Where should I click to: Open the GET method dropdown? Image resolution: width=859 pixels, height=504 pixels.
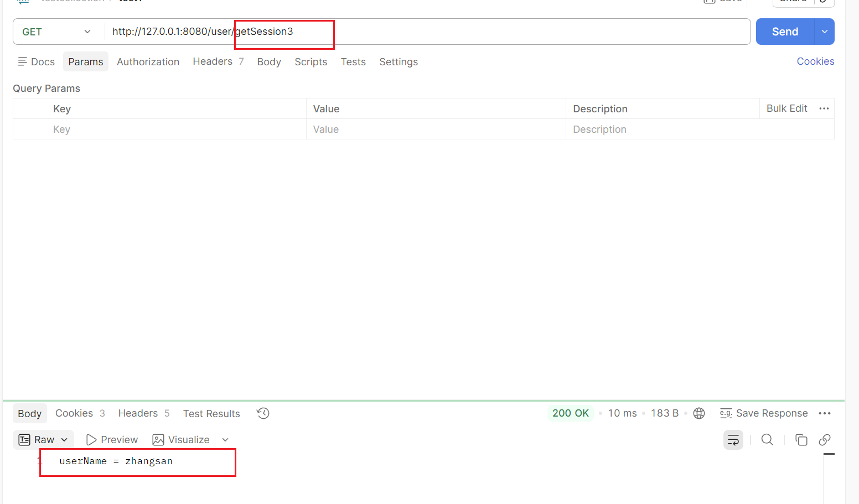(57, 32)
